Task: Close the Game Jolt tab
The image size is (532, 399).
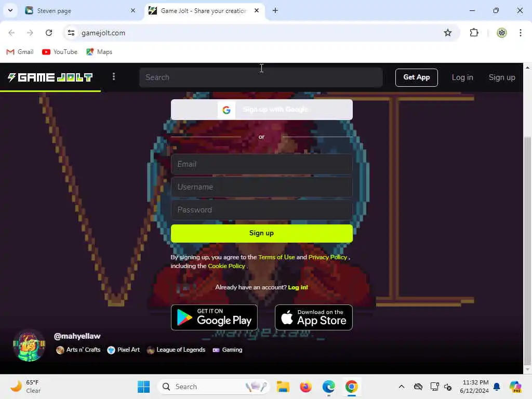Action: tap(257, 10)
